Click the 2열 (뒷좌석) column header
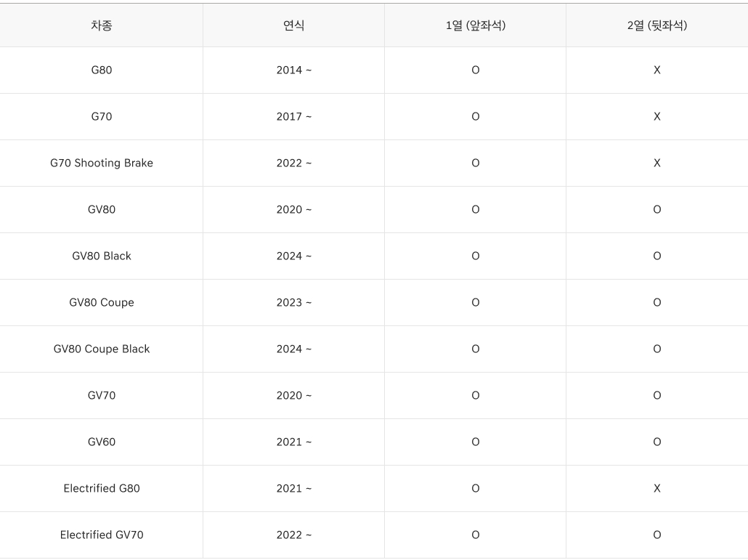 coord(656,26)
